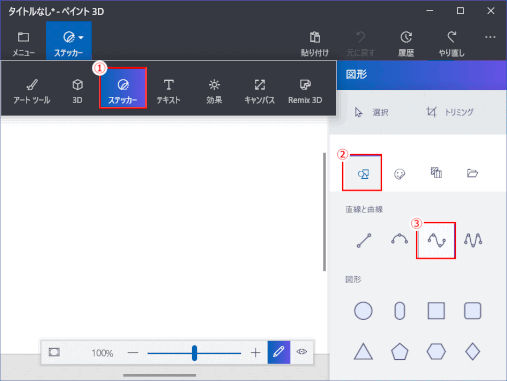Screen dimensions: 507x381
Task: Select the アート ツール brush tab
Action: 32,91
